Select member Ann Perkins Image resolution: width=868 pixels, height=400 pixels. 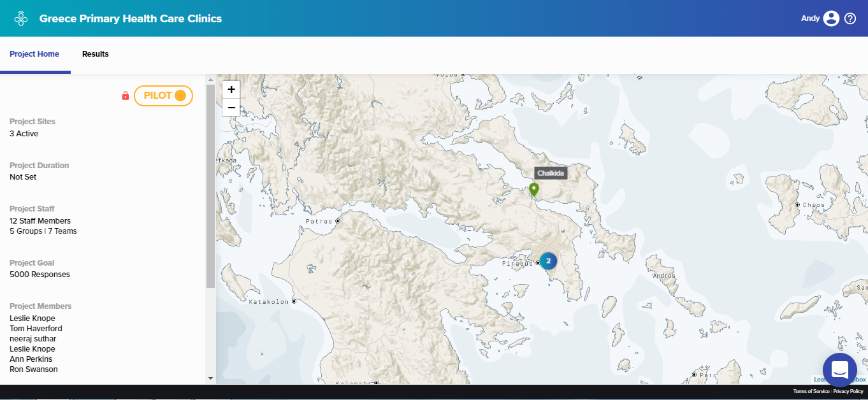tap(31, 359)
